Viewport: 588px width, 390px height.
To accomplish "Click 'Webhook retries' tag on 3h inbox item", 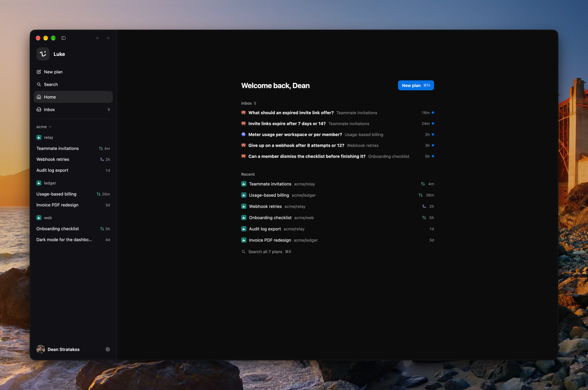I will coord(363,146).
